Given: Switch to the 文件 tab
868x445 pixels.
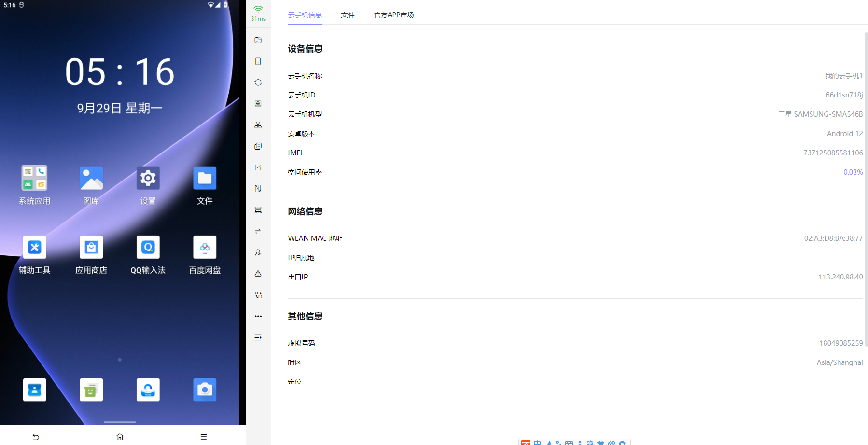Looking at the screenshot, I should (348, 15).
